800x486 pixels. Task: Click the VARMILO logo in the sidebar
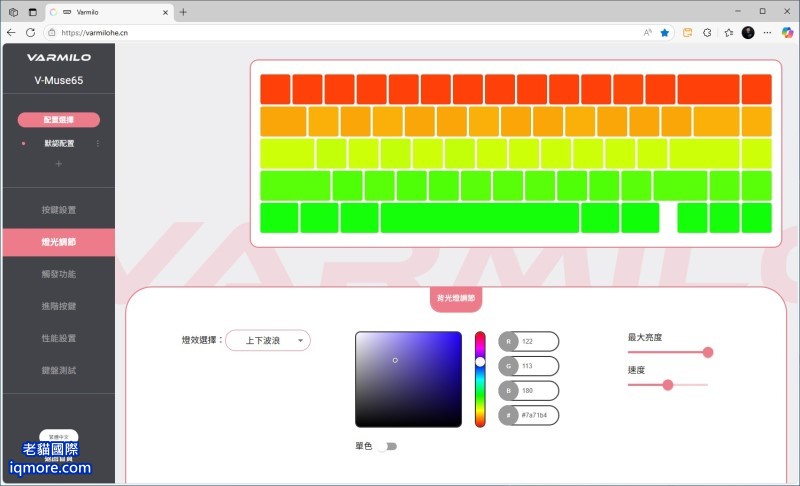[59, 58]
